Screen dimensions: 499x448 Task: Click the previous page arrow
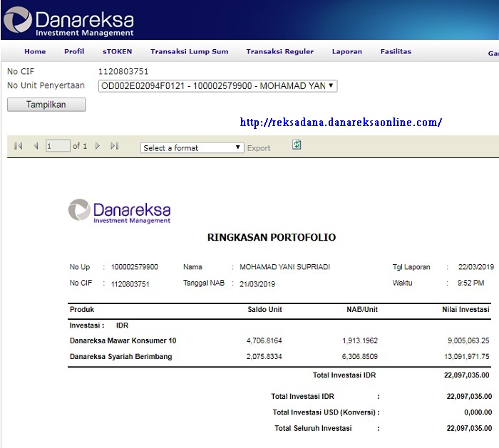pos(36,146)
